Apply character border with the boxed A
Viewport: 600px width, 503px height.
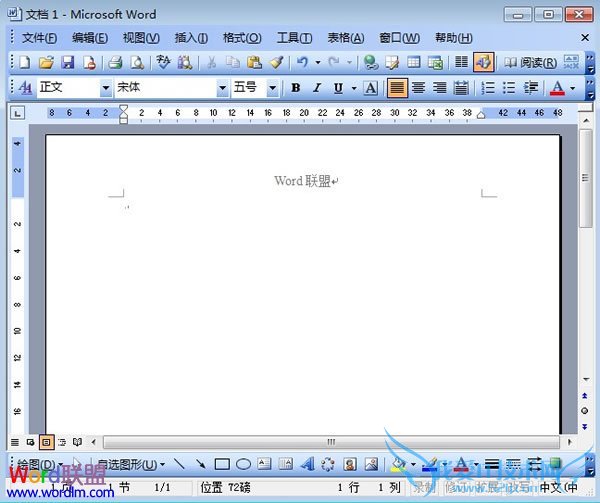tap(370, 88)
